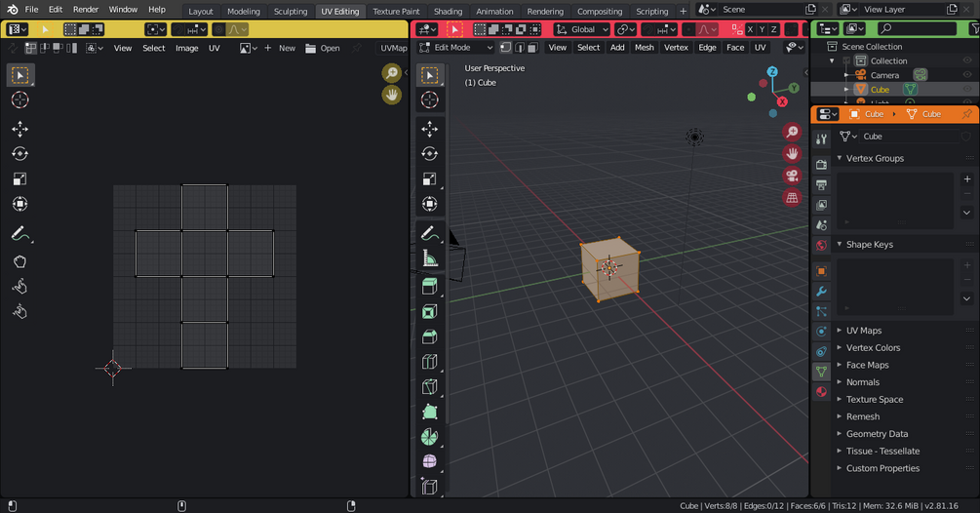Switch to face select mode in viewport
This screenshot has width=980, height=513.
532,48
